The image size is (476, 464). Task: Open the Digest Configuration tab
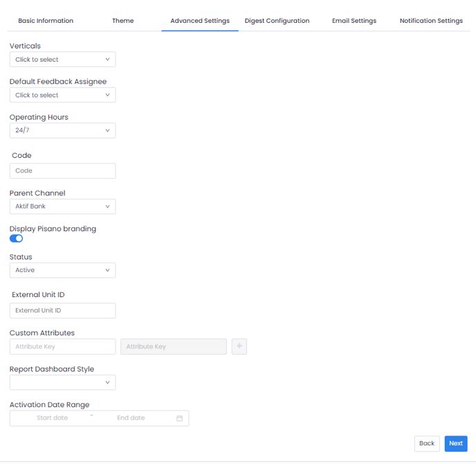coord(277,21)
